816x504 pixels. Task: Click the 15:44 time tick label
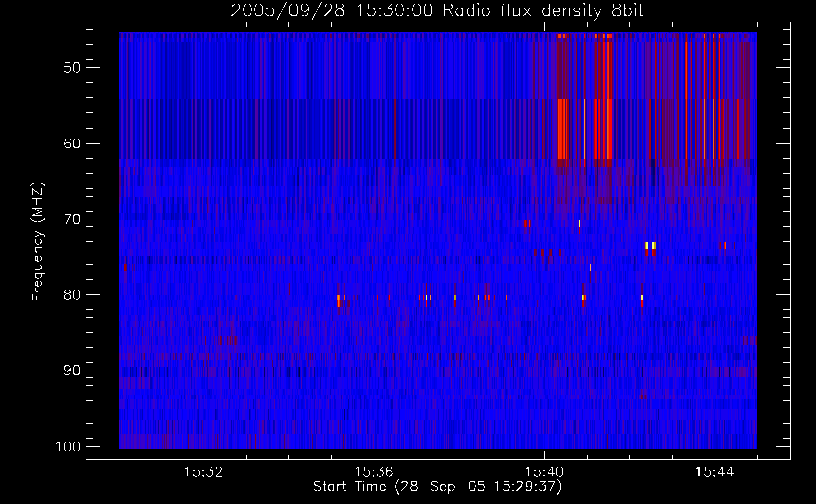tap(714, 472)
